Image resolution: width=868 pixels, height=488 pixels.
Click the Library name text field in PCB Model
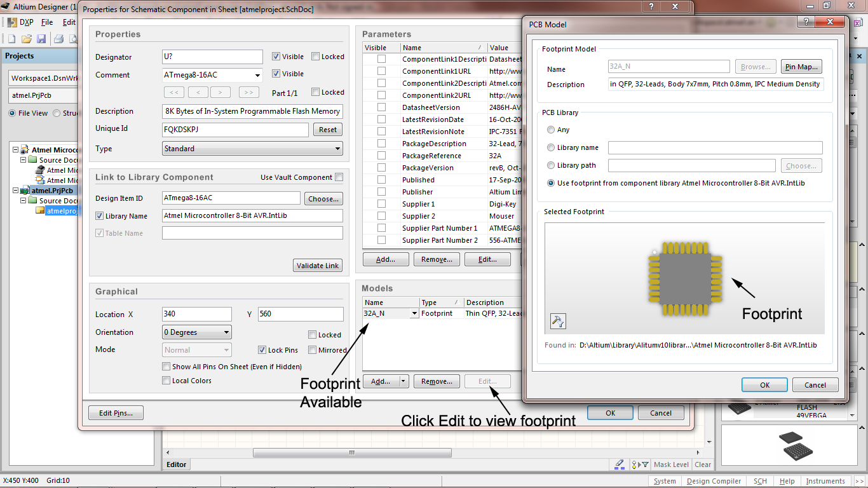click(715, 147)
